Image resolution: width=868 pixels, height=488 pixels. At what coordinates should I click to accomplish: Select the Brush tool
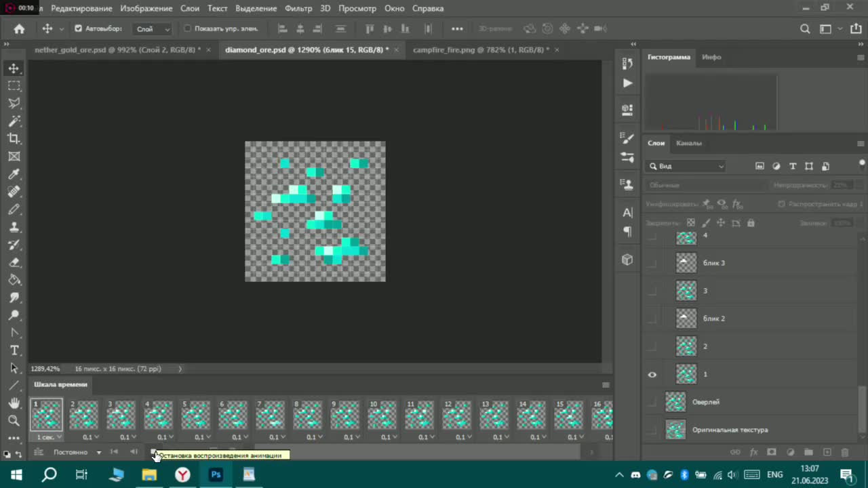14,209
